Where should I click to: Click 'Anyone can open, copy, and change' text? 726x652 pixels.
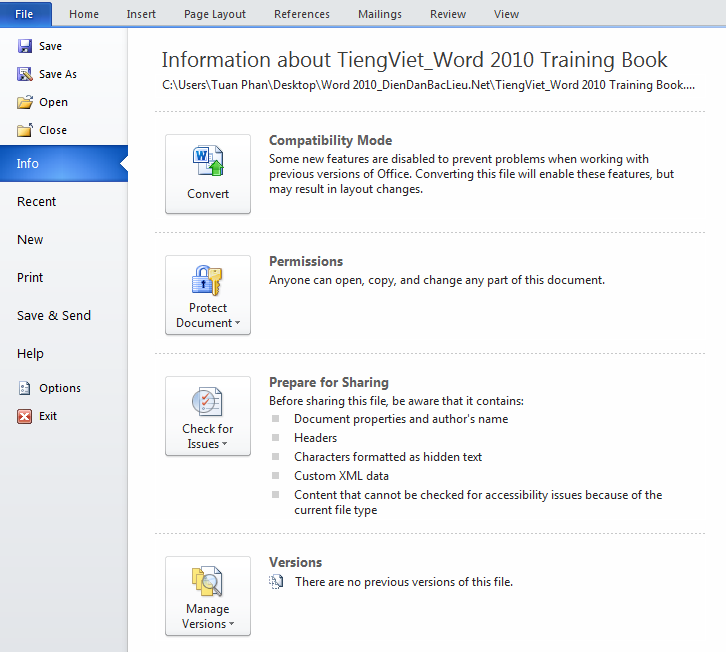[x=437, y=280]
